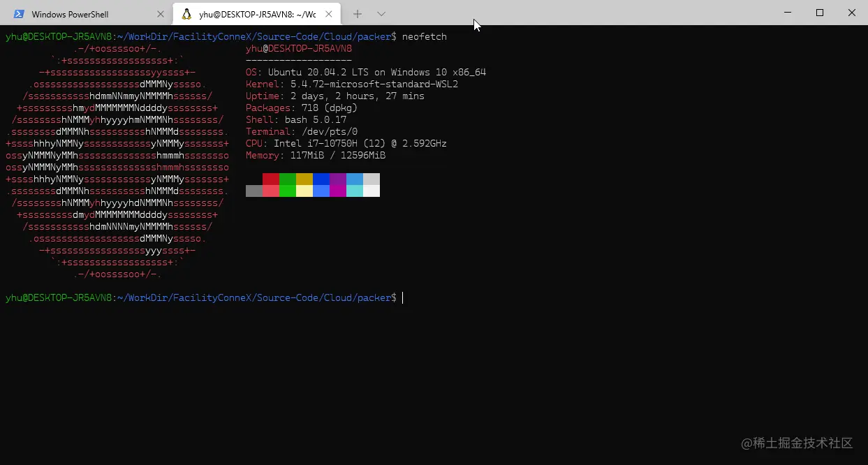
Task: Click the 'neofetch' command text
Action: point(425,36)
